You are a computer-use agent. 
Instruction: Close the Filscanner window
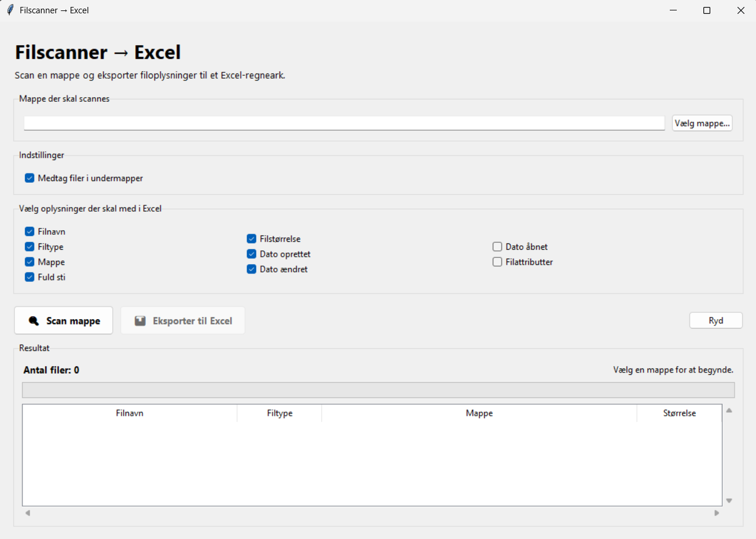(x=740, y=10)
